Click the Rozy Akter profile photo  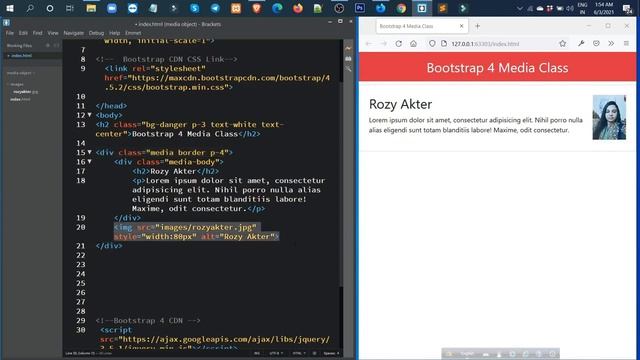(609, 117)
